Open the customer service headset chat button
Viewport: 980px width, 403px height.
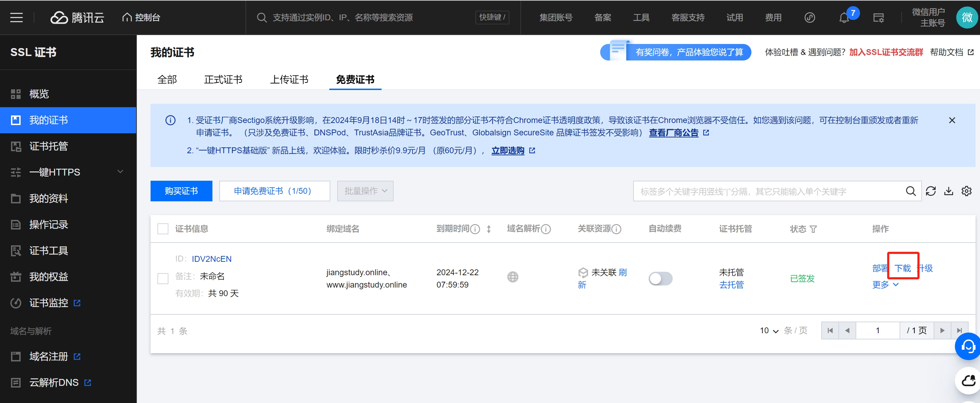click(968, 346)
